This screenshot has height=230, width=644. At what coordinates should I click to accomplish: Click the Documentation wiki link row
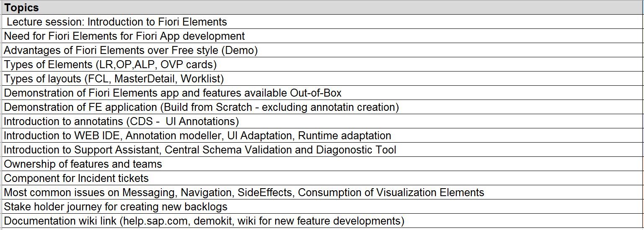[x=204, y=221]
